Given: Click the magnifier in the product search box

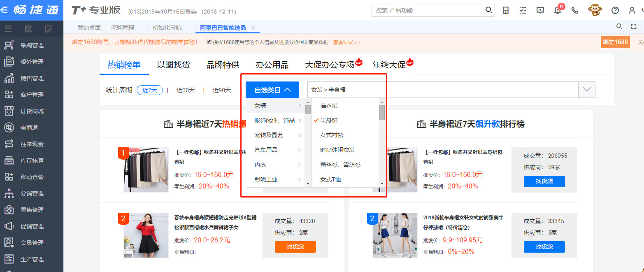Looking at the screenshot, I should pos(488,10).
